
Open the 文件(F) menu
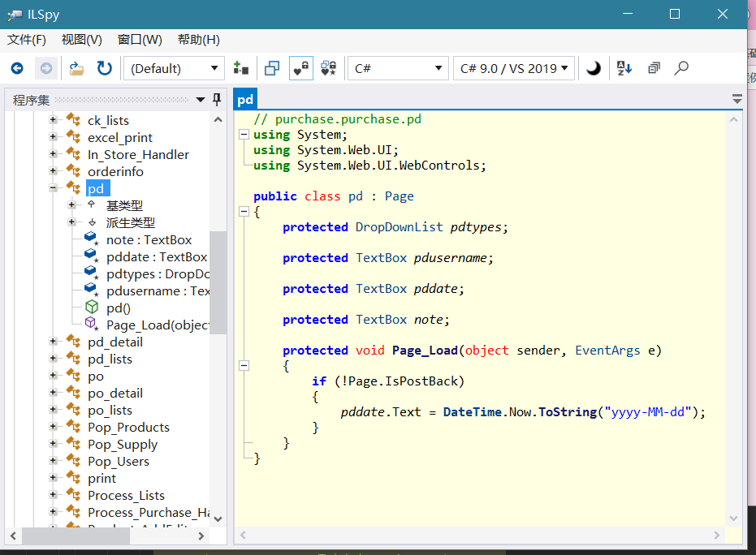coord(27,40)
